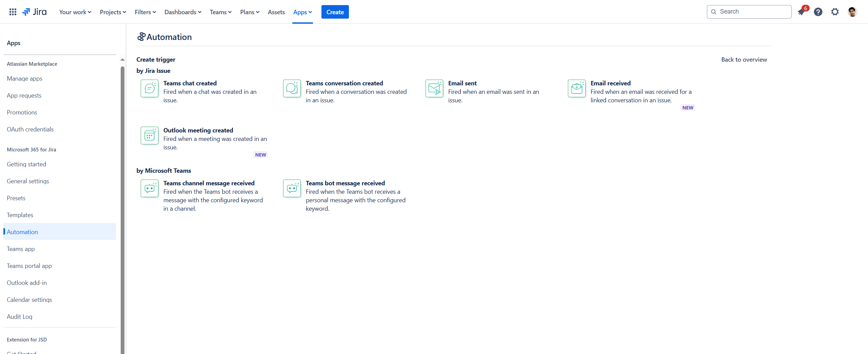
Task: Select the Outlook meeting created calendar icon
Action: pos(150,136)
